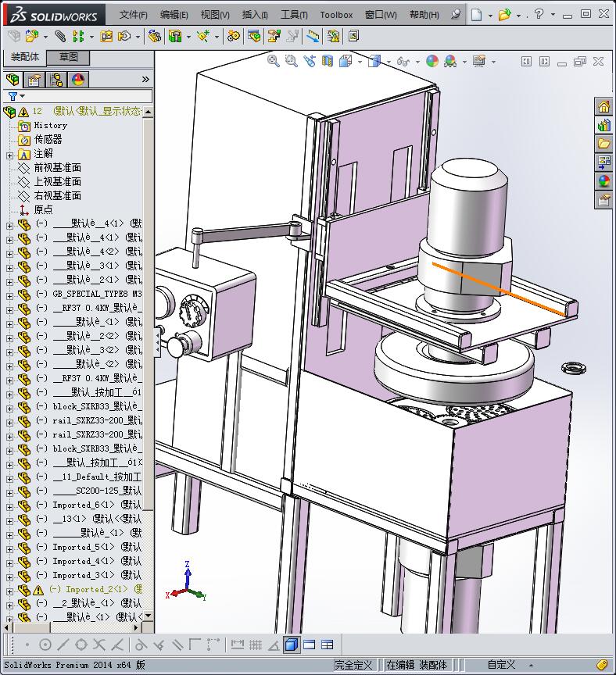The width and height of the screenshot is (616, 675).
Task: Click the Section View icon
Action: click(x=328, y=61)
